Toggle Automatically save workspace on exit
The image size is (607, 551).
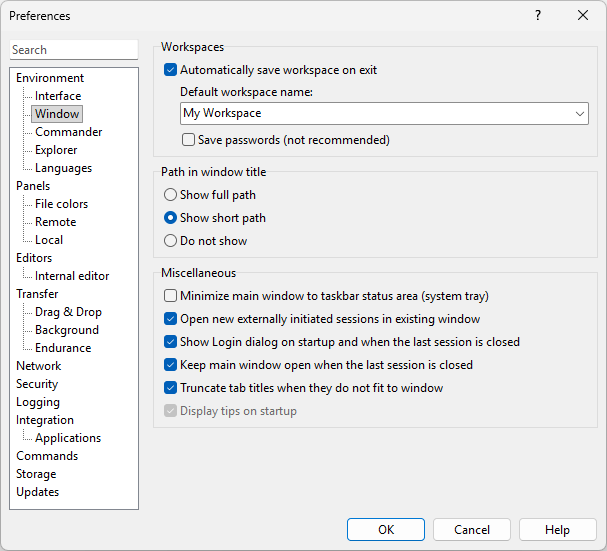170,71
